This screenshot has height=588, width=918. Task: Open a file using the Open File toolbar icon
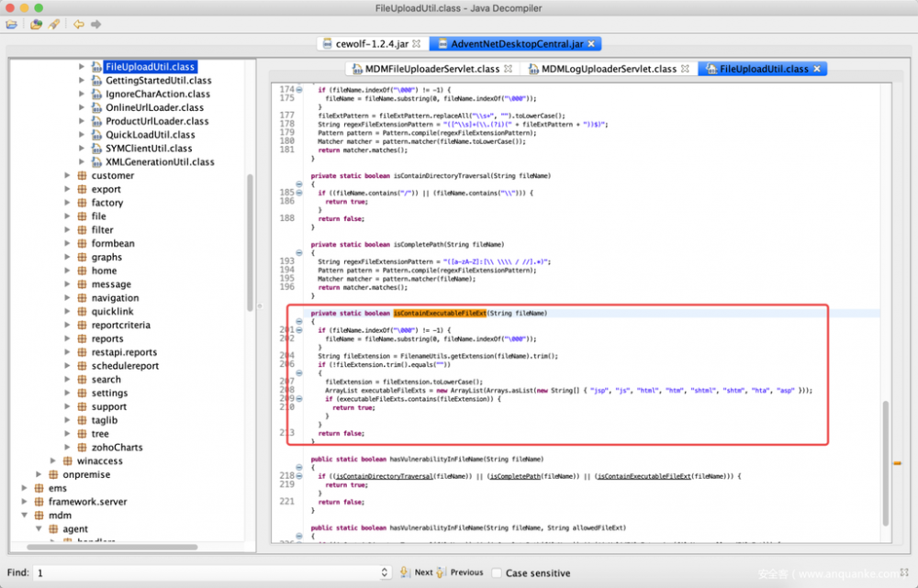pos(11,25)
